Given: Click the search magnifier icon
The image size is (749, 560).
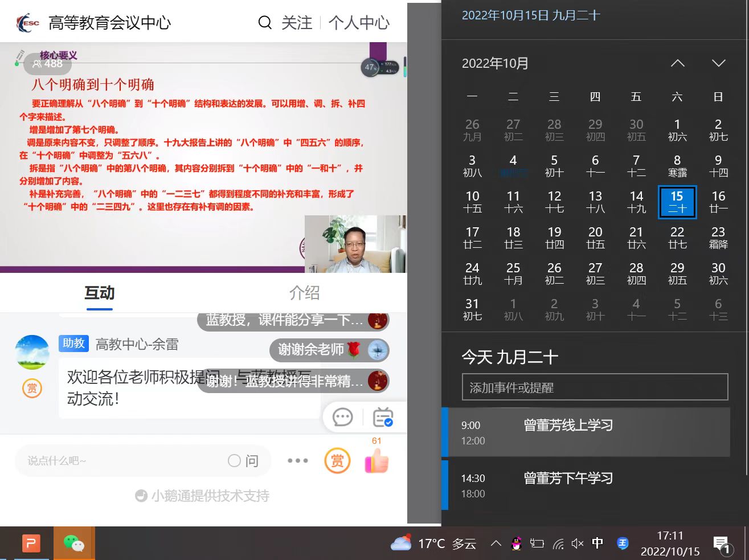Looking at the screenshot, I should point(265,23).
